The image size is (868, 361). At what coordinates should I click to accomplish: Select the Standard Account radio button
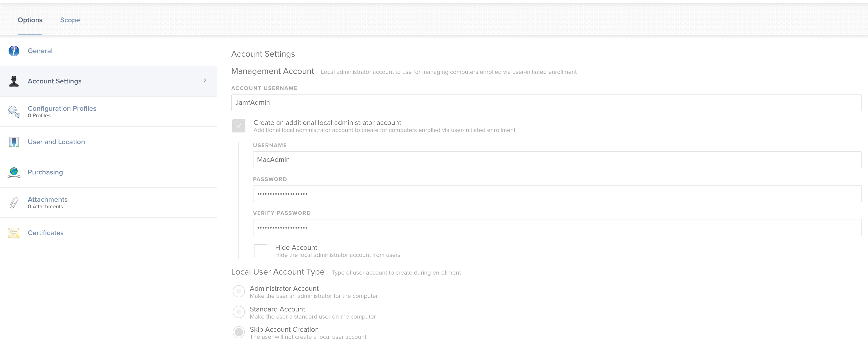[239, 312]
